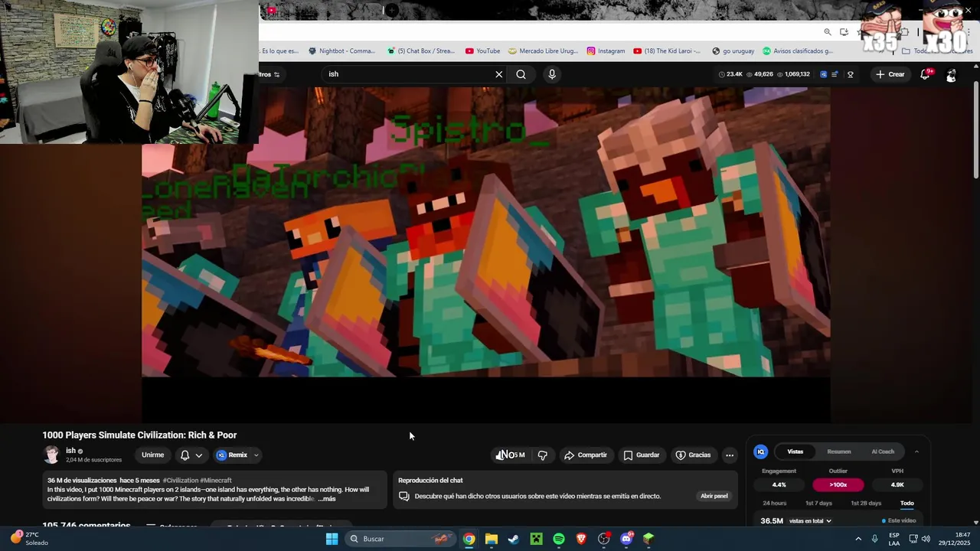Switch to the Vistas tab
The image size is (980, 551).
pyautogui.click(x=795, y=452)
